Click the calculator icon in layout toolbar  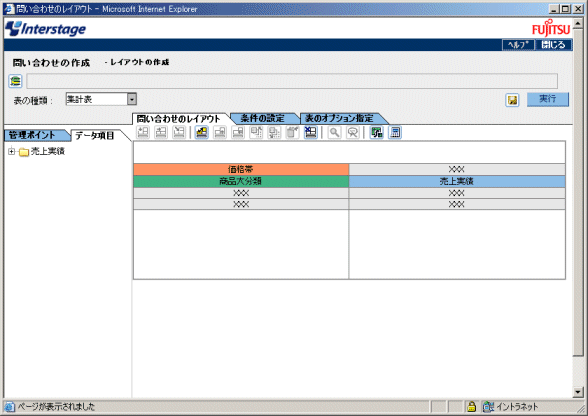[395, 132]
